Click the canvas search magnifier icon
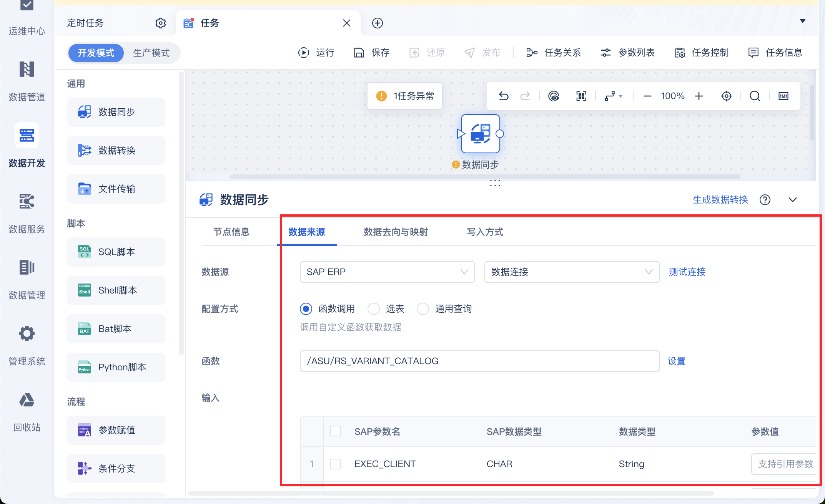 click(x=755, y=96)
